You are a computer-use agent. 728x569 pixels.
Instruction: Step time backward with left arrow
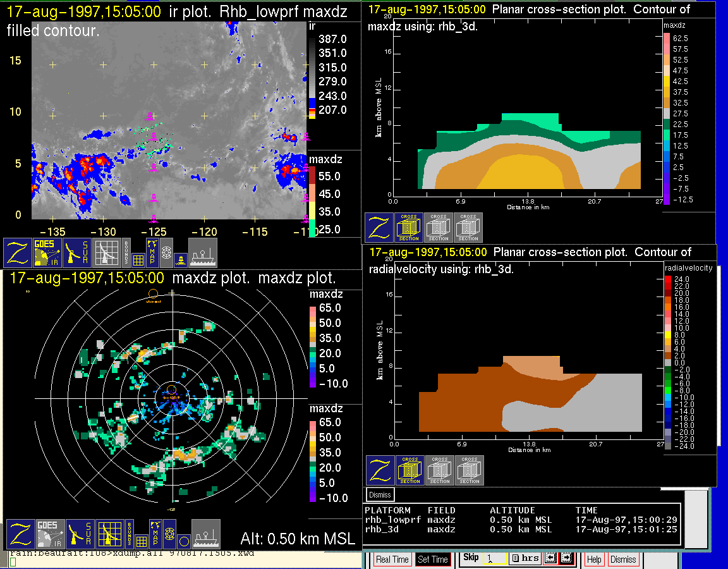(x=549, y=559)
